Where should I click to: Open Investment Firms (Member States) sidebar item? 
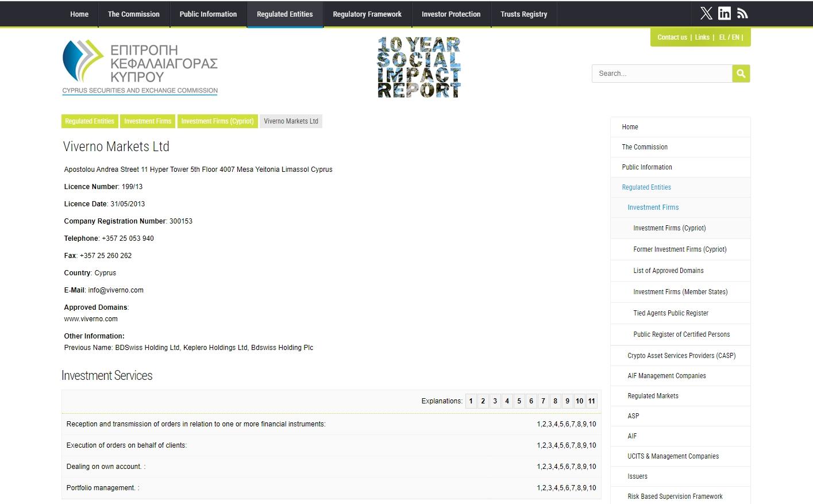(680, 292)
